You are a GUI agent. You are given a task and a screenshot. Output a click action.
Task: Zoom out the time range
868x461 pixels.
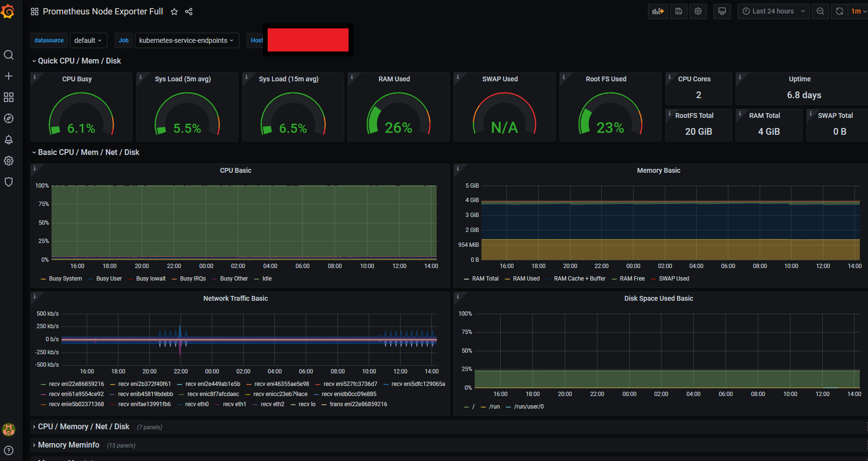point(820,11)
